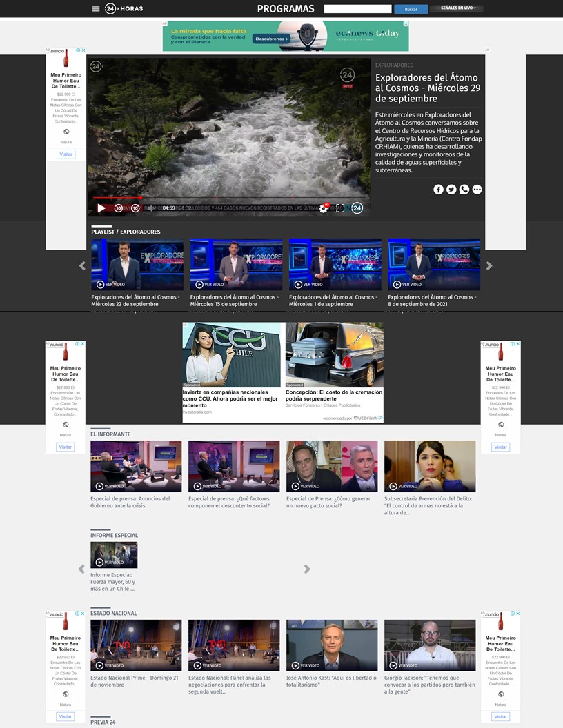Play the Exploradores video
This screenshot has height=728, width=563.
click(101, 208)
